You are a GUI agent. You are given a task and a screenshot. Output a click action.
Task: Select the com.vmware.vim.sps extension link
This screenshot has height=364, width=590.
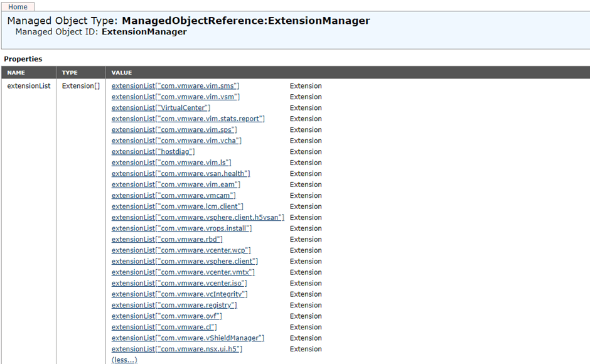(174, 130)
